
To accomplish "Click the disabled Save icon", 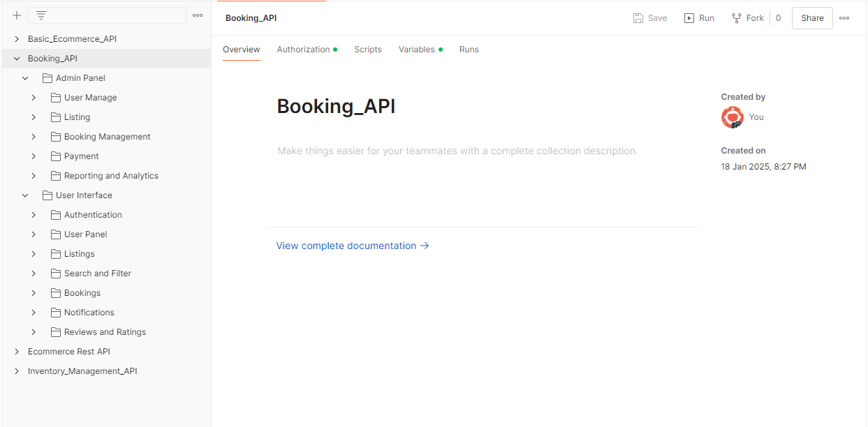I will [638, 18].
